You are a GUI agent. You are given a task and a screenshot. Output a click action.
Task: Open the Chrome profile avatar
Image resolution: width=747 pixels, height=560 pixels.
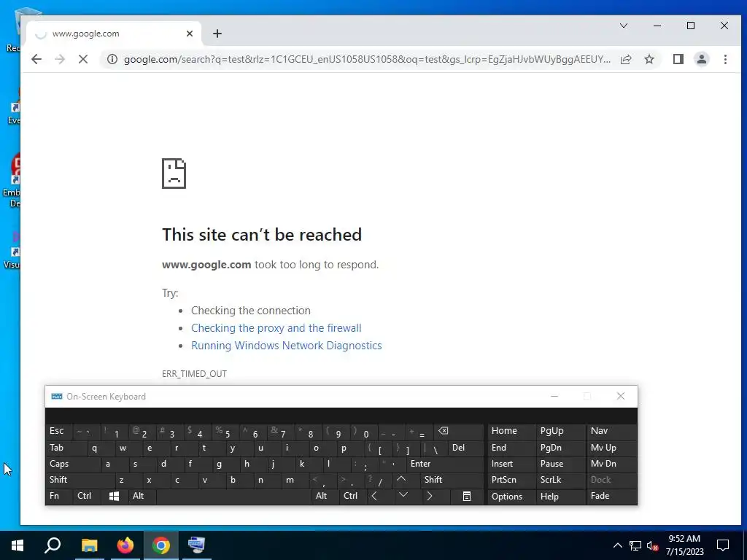tap(701, 59)
